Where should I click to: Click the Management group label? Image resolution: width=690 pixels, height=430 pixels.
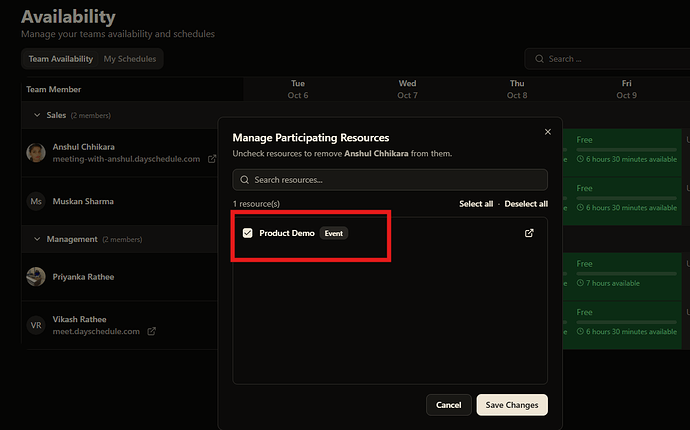pos(72,239)
